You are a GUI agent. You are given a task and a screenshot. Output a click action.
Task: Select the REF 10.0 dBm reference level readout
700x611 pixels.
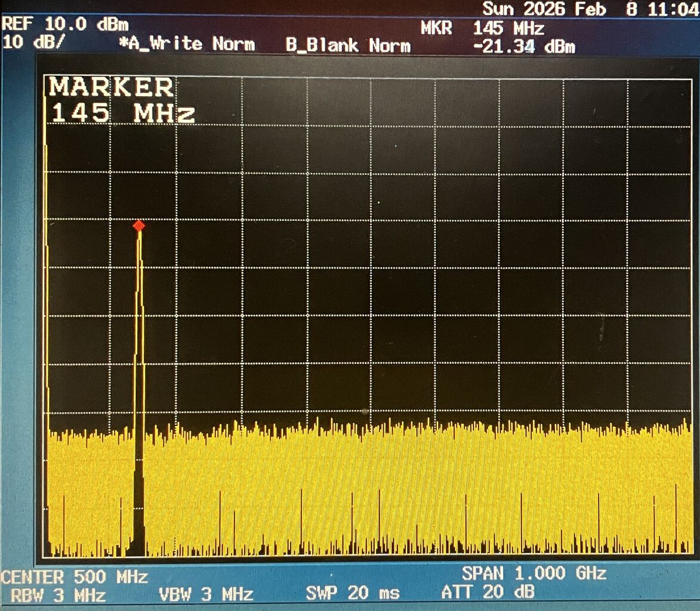pyautogui.click(x=65, y=24)
